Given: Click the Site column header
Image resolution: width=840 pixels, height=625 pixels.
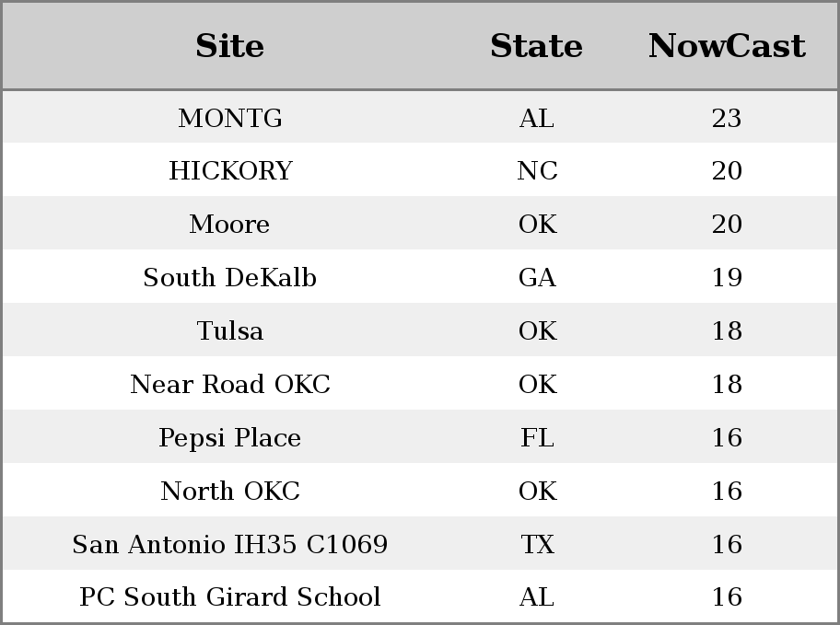Looking at the screenshot, I should (230, 46).
